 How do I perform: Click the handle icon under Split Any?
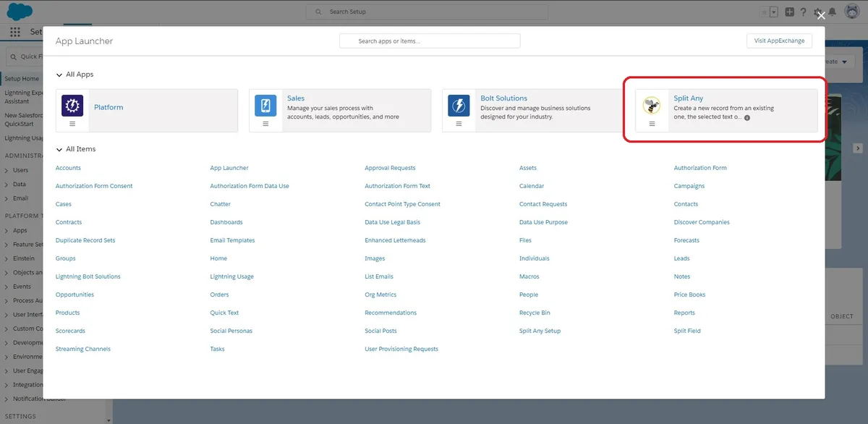[652, 124]
